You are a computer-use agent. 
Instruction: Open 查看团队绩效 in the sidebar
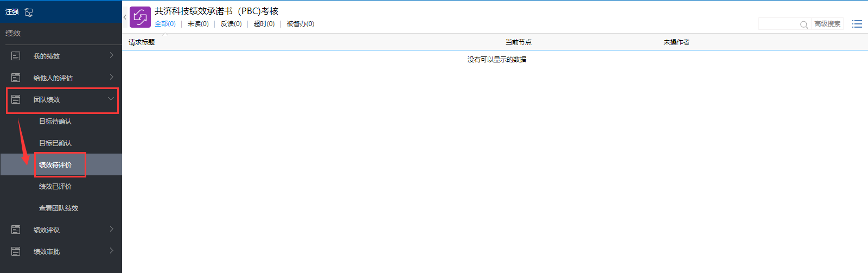pyautogui.click(x=59, y=208)
